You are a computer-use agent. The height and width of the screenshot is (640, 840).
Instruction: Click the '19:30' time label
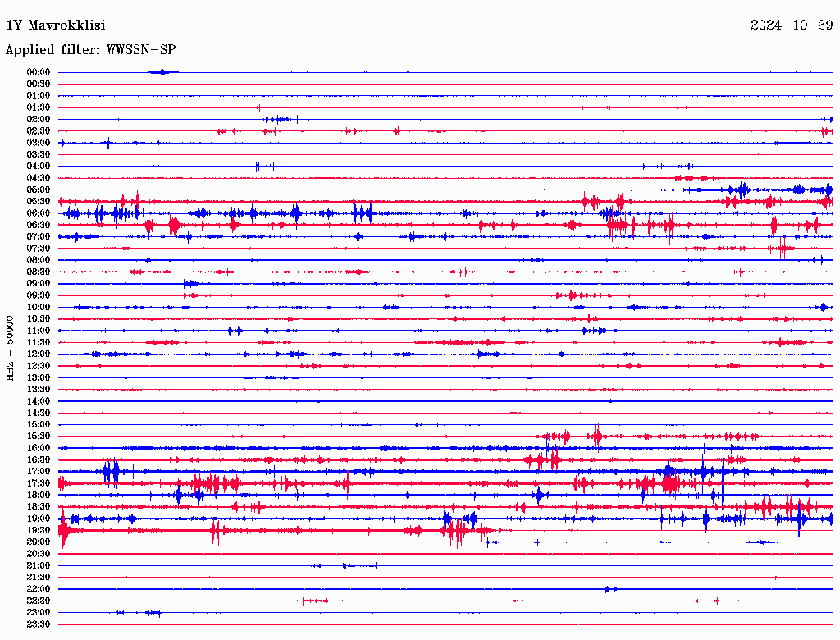pyautogui.click(x=38, y=531)
